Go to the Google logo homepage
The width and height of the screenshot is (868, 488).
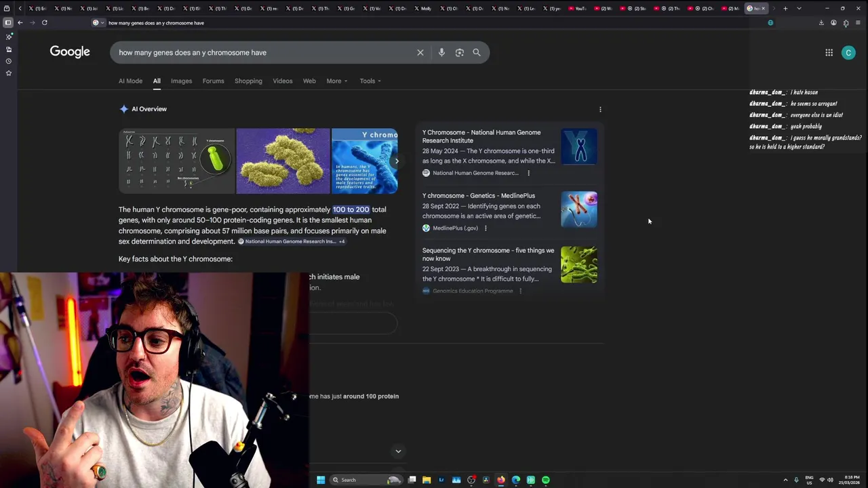pyautogui.click(x=70, y=52)
